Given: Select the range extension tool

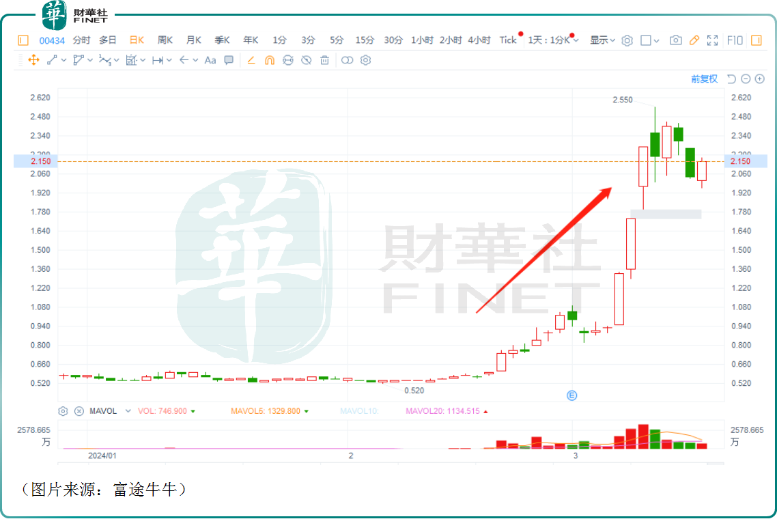Looking at the screenshot, I should click(158, 60).
